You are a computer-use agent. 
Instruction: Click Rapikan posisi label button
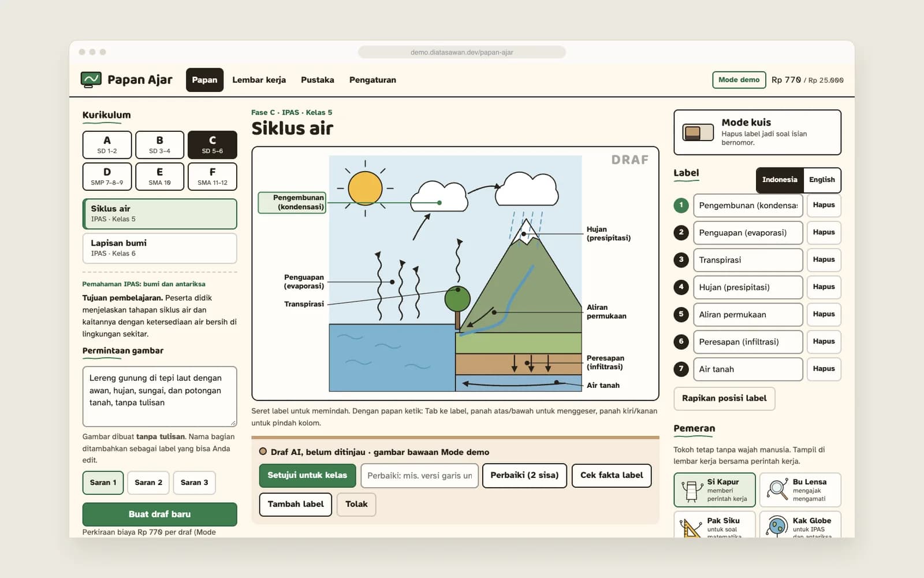coord(724,398)
